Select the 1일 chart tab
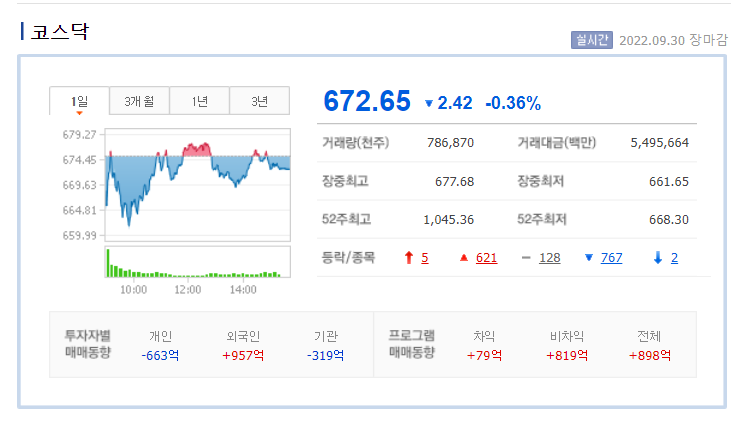 80,101
